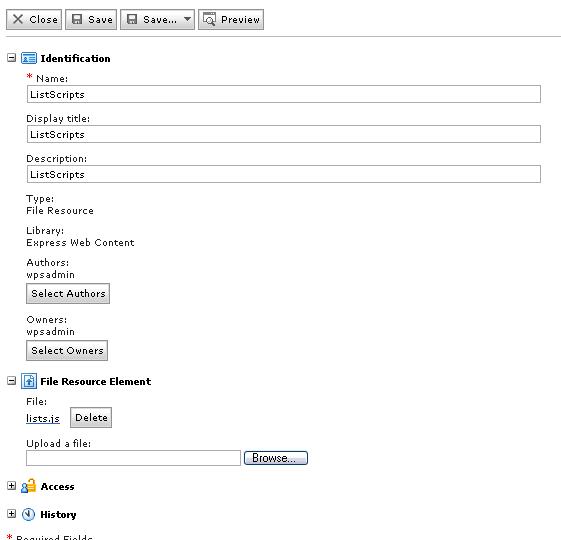
Task: Click the Access section lock icon
Action: point(29,486)
